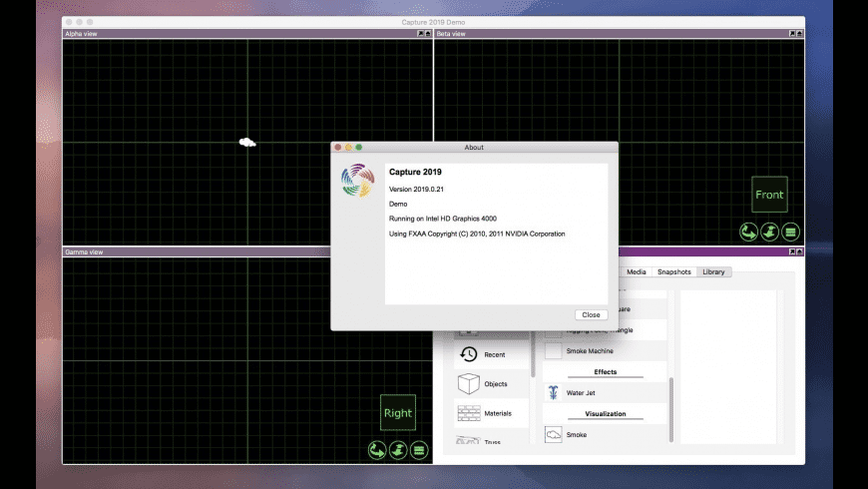Click the library item list scrollbar
This screenshot has height=489, width=868.
(x=670, y=409)
